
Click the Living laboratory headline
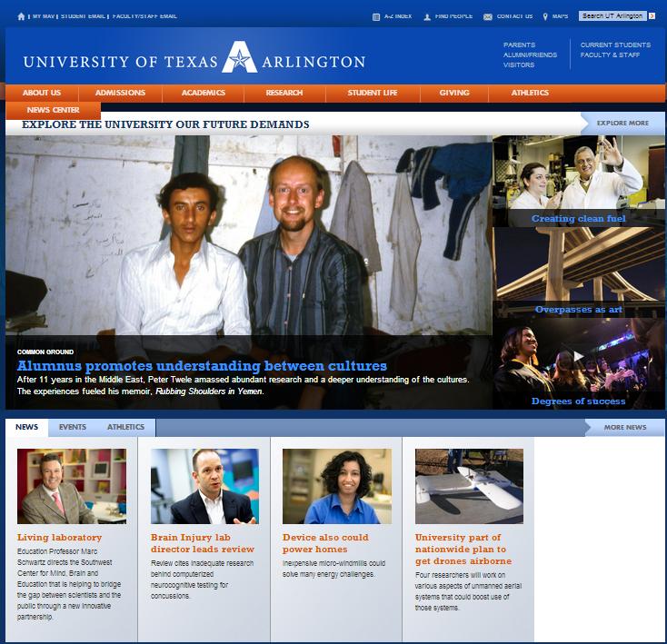[60, 538]
